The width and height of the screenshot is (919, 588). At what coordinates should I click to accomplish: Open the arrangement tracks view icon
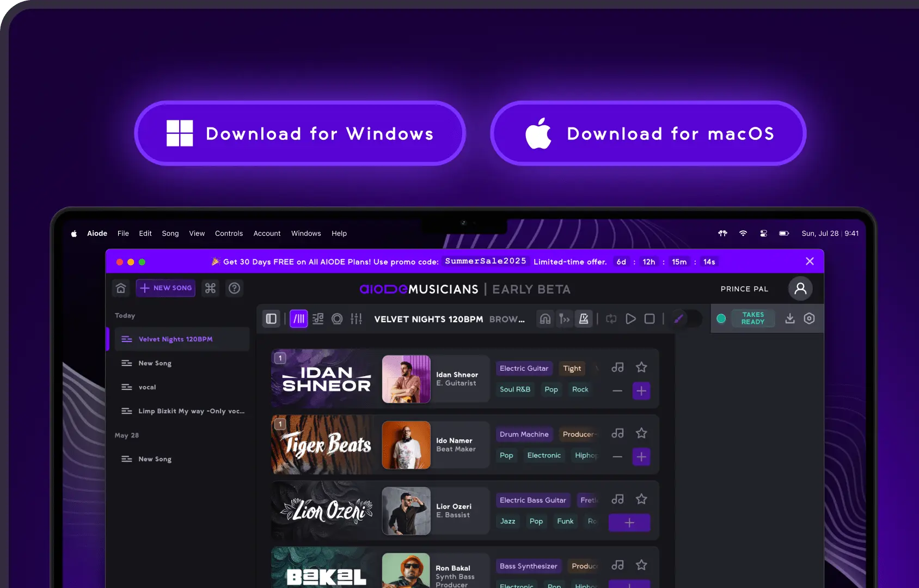coord(318,318)
